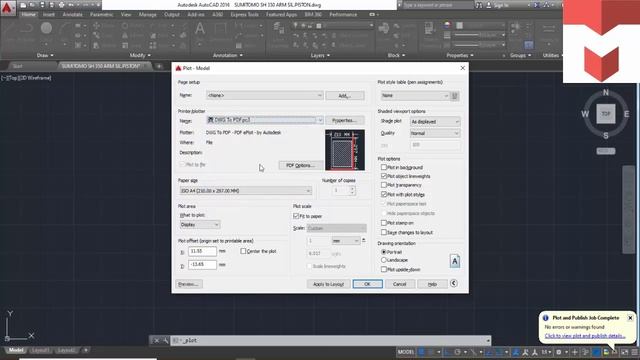Click Apply to Layout button
Screen dimensions: 640x360
tap(328, 284)
